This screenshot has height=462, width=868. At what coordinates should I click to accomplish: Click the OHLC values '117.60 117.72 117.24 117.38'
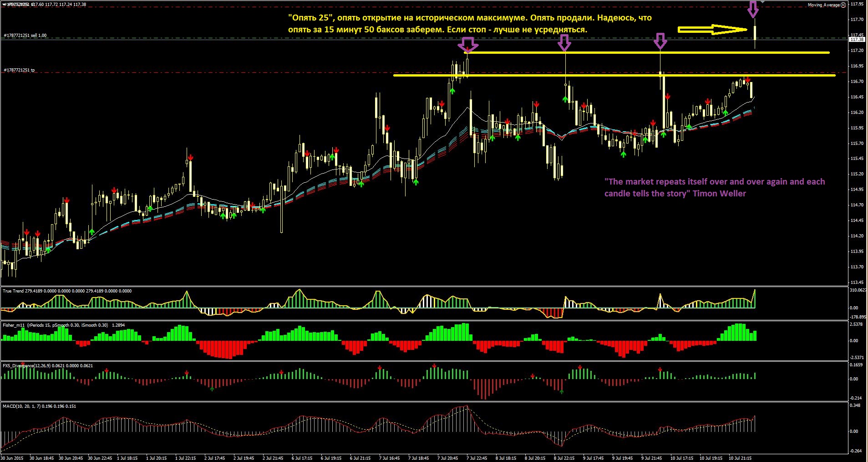(x=59, y=5)
